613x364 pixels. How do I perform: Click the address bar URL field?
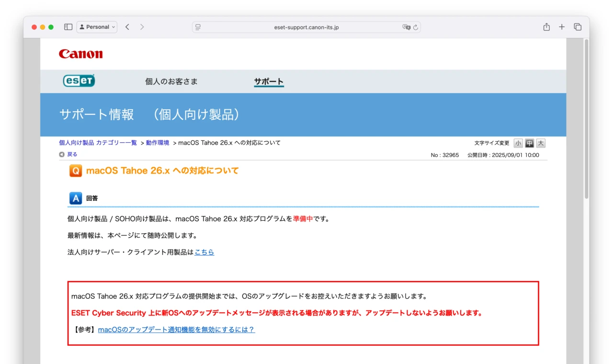click(x=306, y=27)
